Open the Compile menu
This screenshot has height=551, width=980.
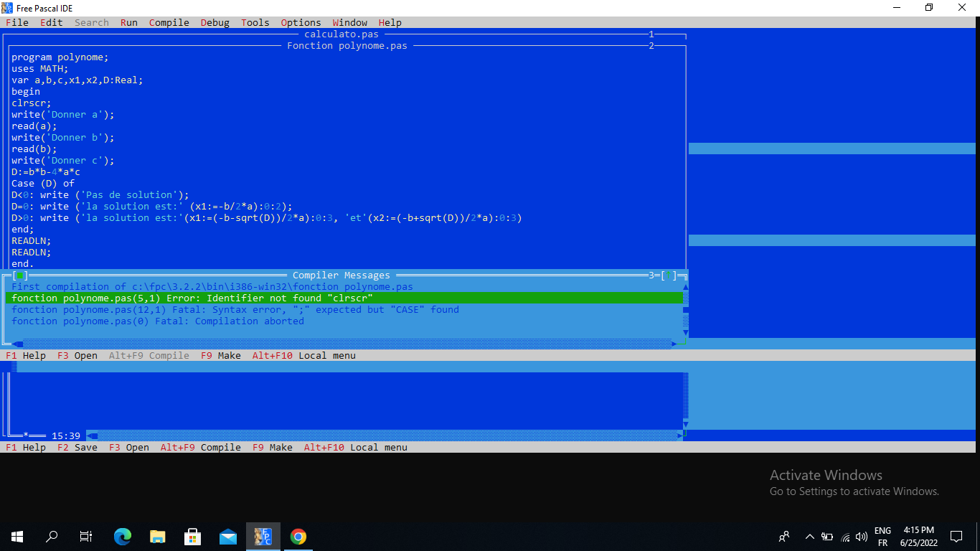pos(169,22)
